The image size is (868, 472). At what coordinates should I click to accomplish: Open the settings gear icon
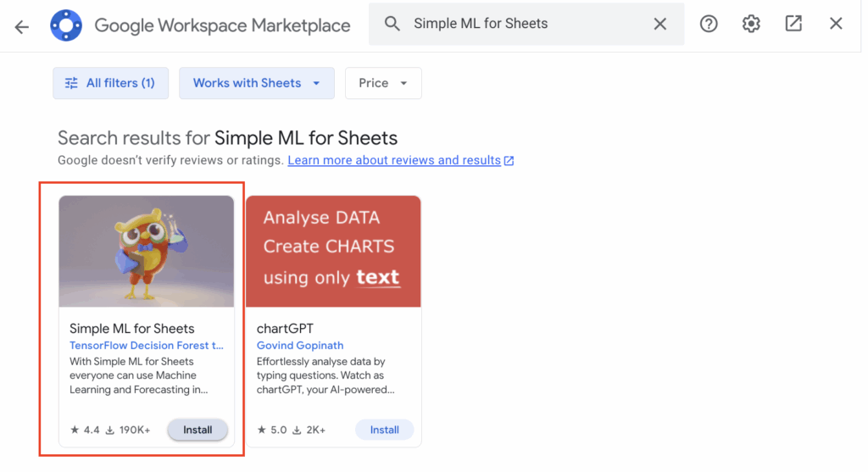[751, 24]
